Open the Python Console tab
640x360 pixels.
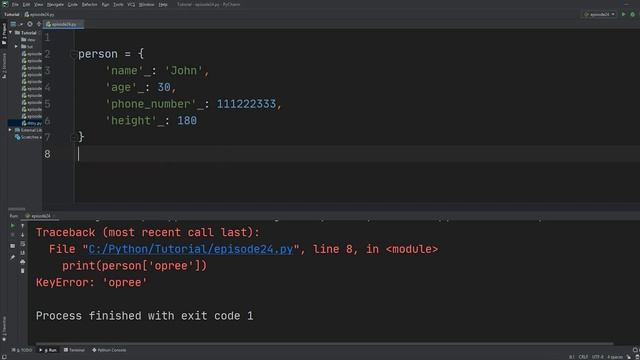tap(109, 350)
